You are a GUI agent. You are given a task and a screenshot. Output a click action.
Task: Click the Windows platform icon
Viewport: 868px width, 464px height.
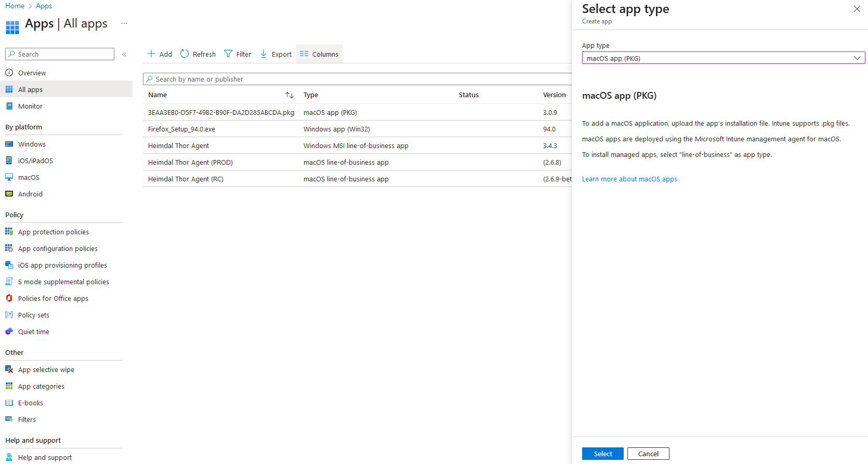(x=9, y=144)
